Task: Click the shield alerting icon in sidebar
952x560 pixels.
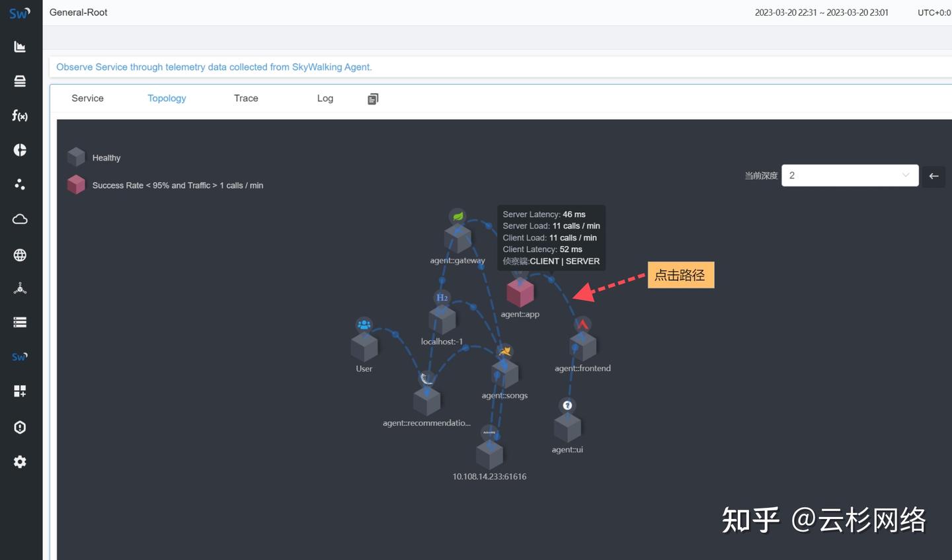Action: pyautogui.click(x=20, y=427)
